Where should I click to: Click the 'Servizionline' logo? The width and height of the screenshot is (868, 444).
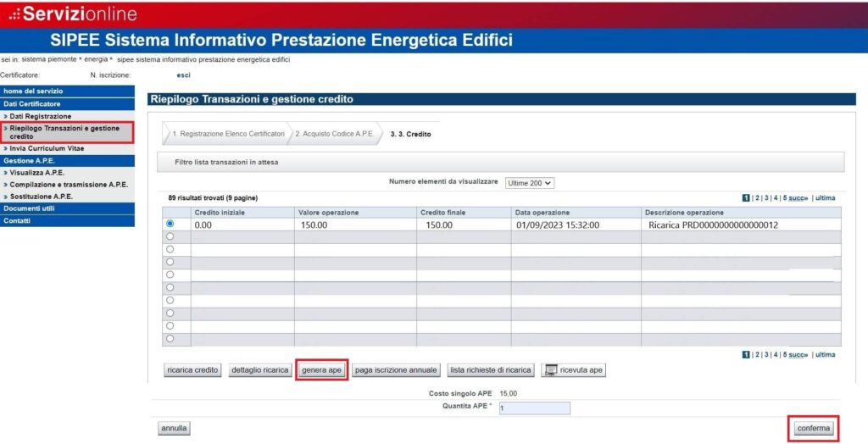(x=73, y=14)
